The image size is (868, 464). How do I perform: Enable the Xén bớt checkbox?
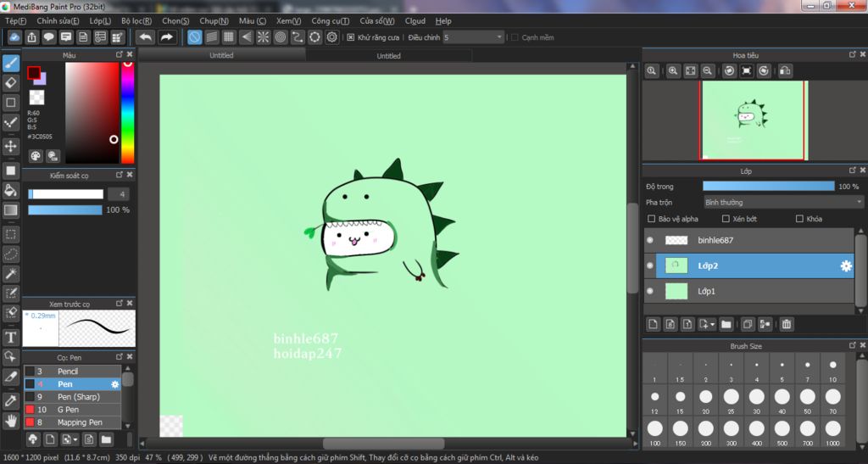tap(726, 219)
